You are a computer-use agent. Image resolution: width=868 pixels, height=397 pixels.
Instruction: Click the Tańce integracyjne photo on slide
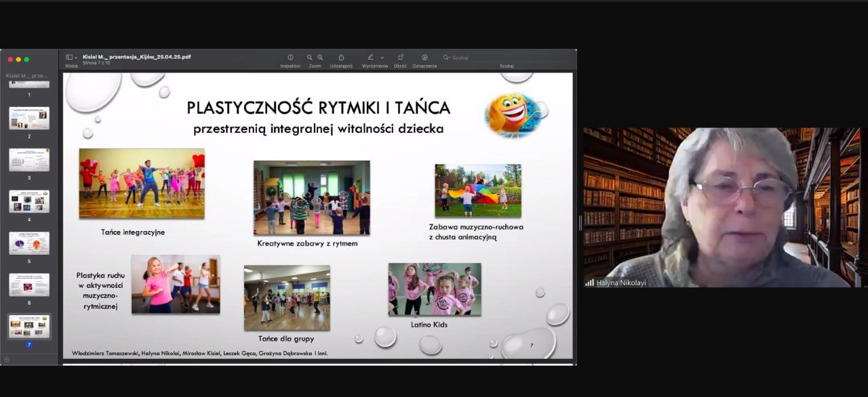click(141, 183)
